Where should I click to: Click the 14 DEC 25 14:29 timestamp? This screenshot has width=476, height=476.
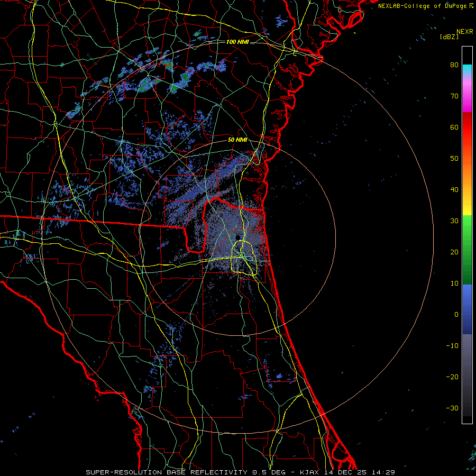(360, 472)
